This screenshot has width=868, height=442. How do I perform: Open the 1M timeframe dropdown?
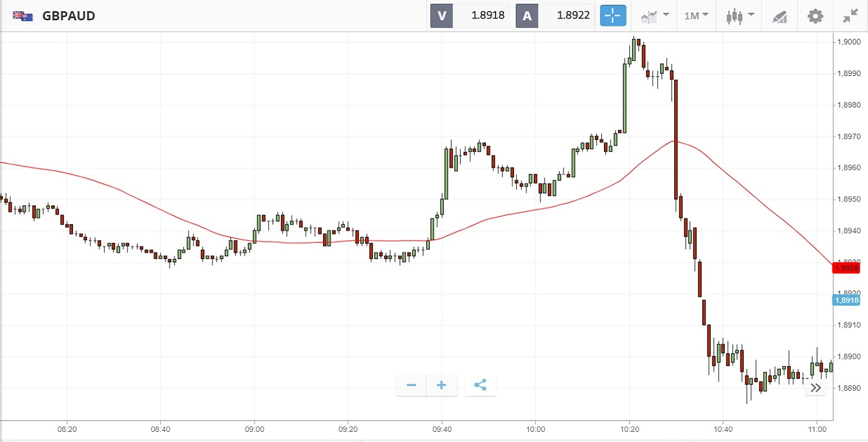696,16
